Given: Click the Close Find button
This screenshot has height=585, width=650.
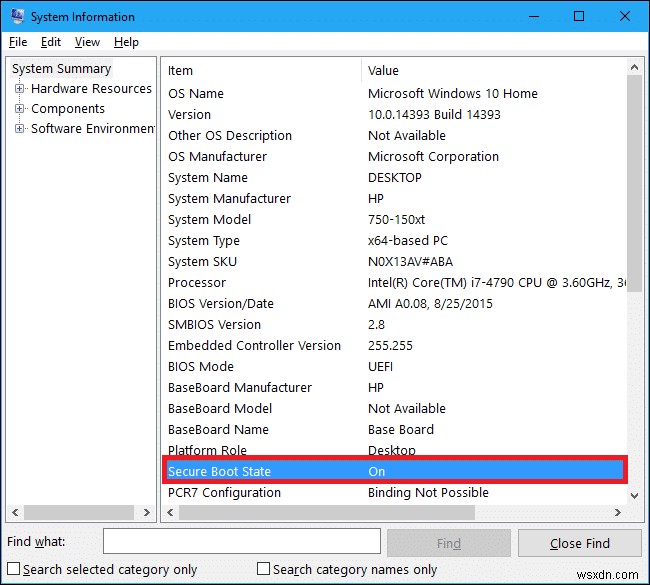Looking at the screenshot, I should (580, 543).
